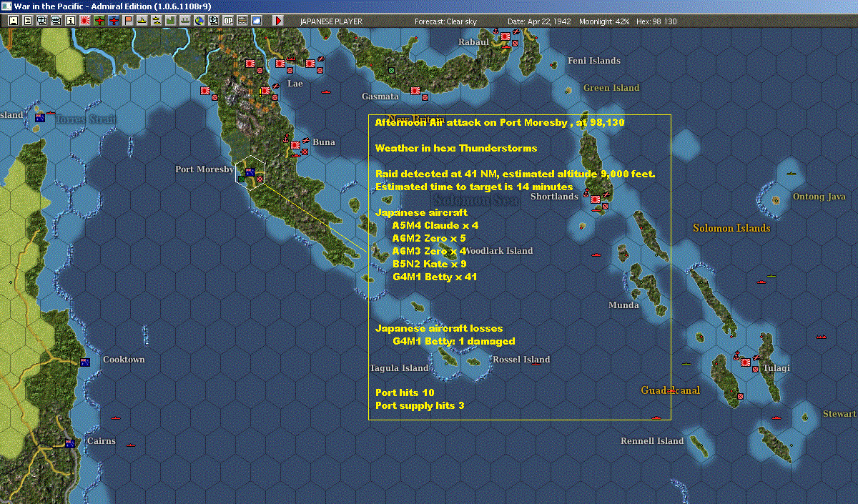Click the Cairns map label

pos(101,441)
